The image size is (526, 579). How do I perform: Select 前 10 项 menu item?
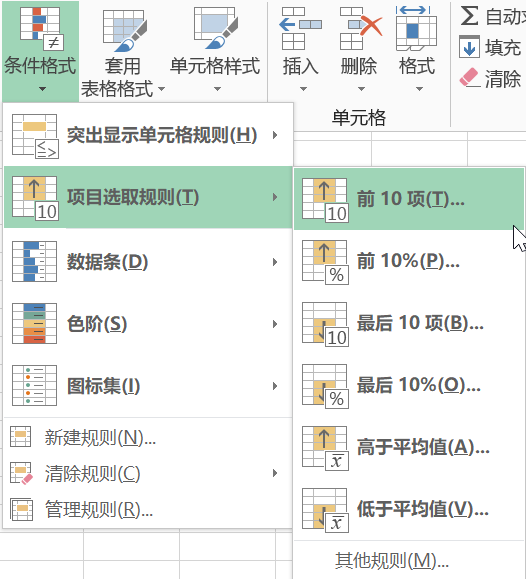click(x=409, y=199)
